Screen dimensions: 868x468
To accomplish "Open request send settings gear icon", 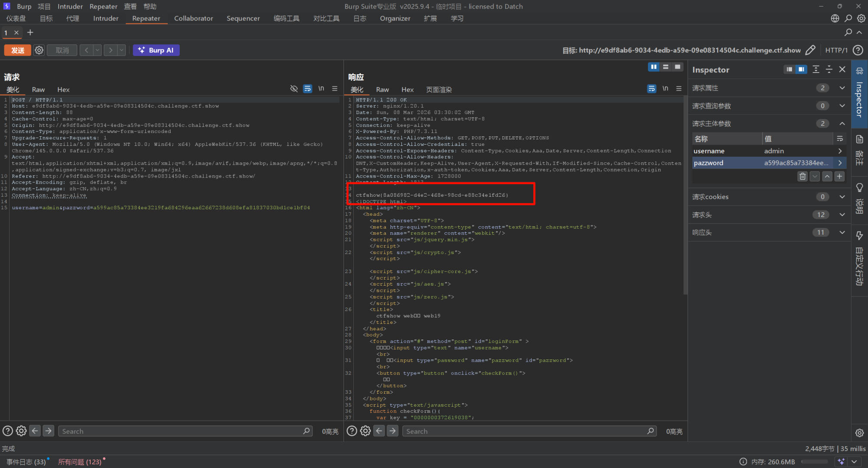I will click(x=39, y=50).
